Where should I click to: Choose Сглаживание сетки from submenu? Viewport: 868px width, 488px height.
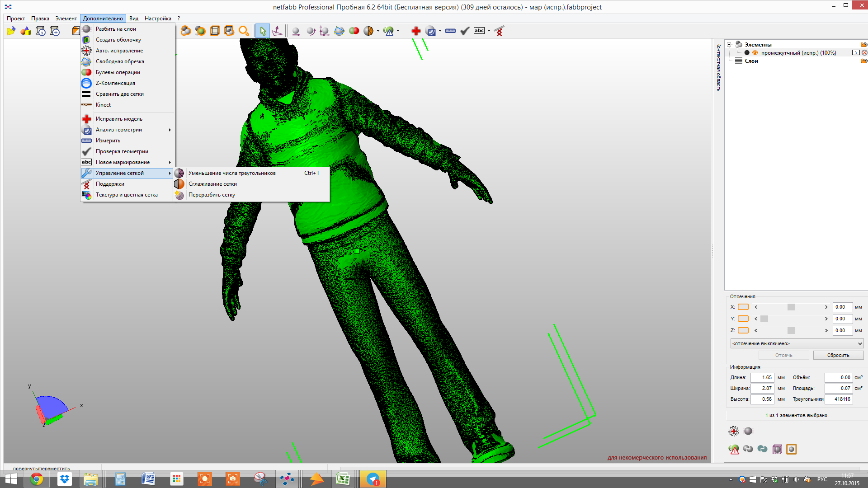[x=214, y=184]
